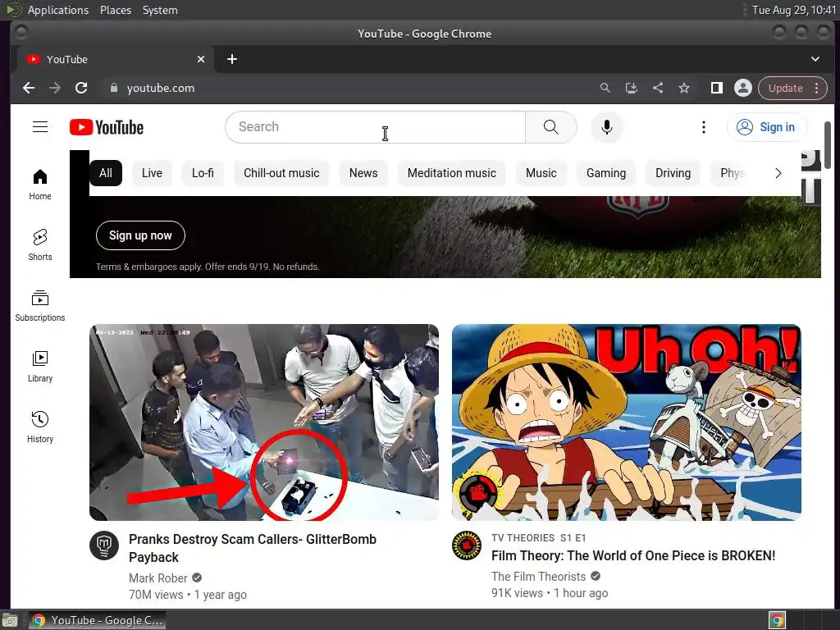The width and height of the screenshot is (840, 630).
Task: Select the Chill-out music chip
Action: point(281,173)
